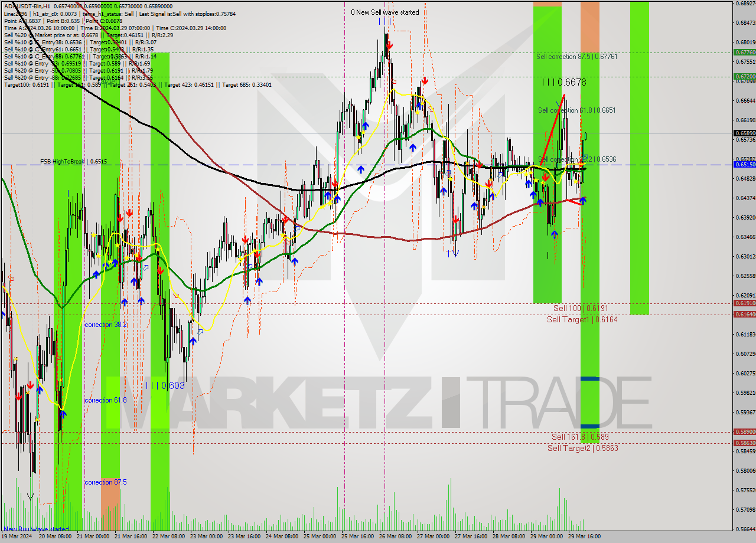Click the '0 New Sell wave started' label
The image size is (756, 543).
click(x=385, y=12)
